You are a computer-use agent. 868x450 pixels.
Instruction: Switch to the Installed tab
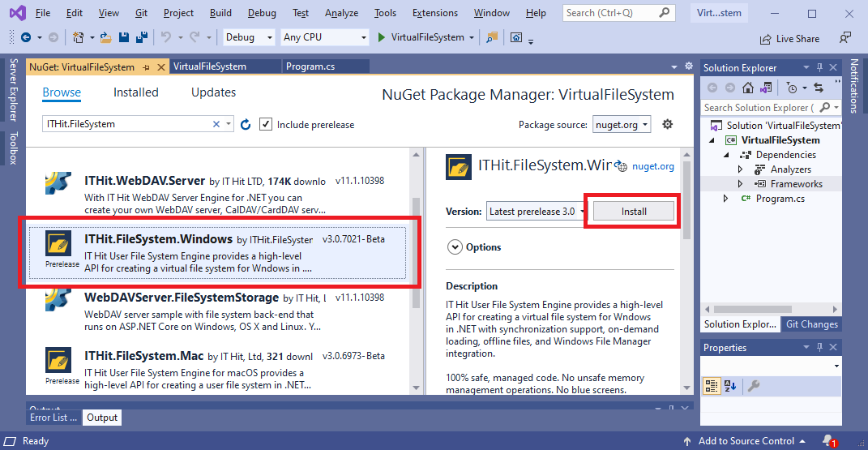pyautogui.click(x=135, y=92)
